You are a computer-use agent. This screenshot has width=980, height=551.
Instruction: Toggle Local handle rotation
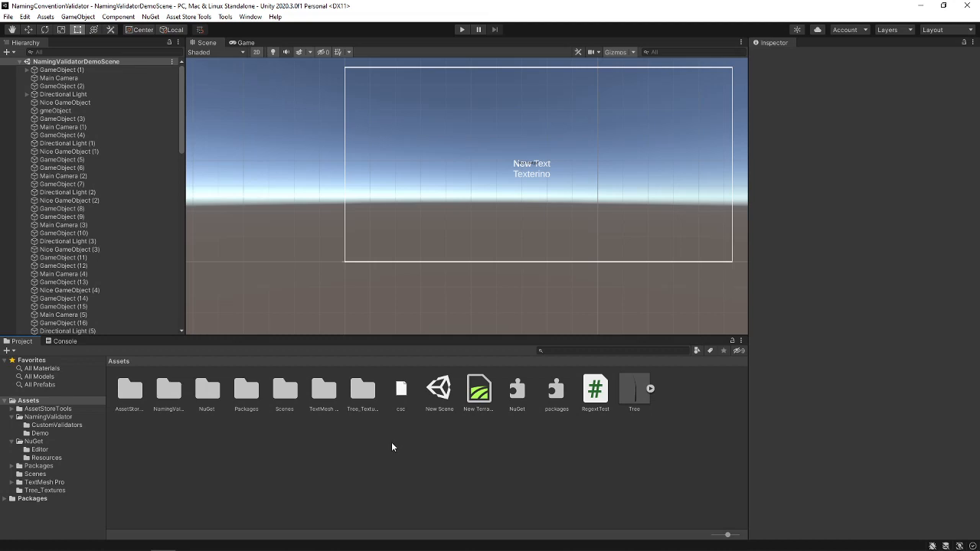point(171,30)
